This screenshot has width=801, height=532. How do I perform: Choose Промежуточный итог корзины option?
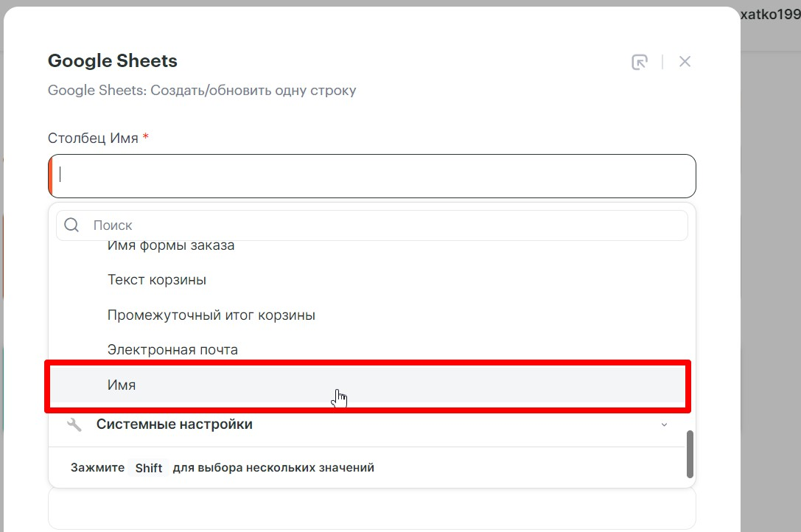211,315
